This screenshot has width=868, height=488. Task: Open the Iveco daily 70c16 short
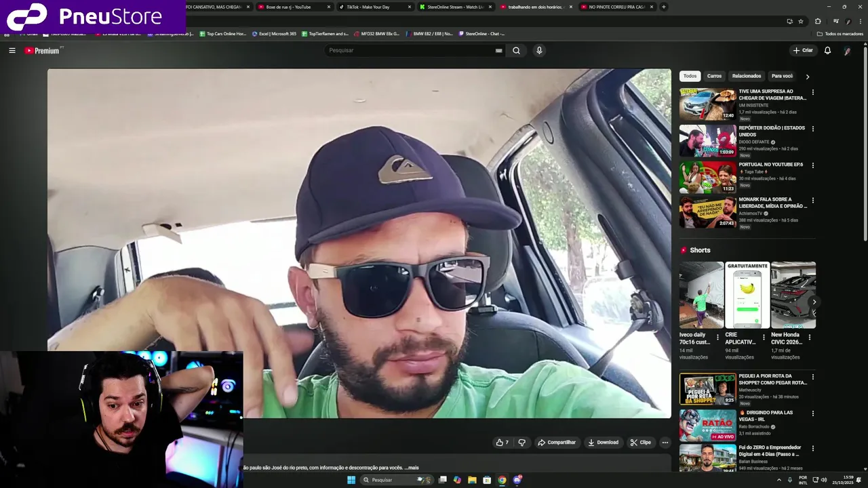click(701, 295)
